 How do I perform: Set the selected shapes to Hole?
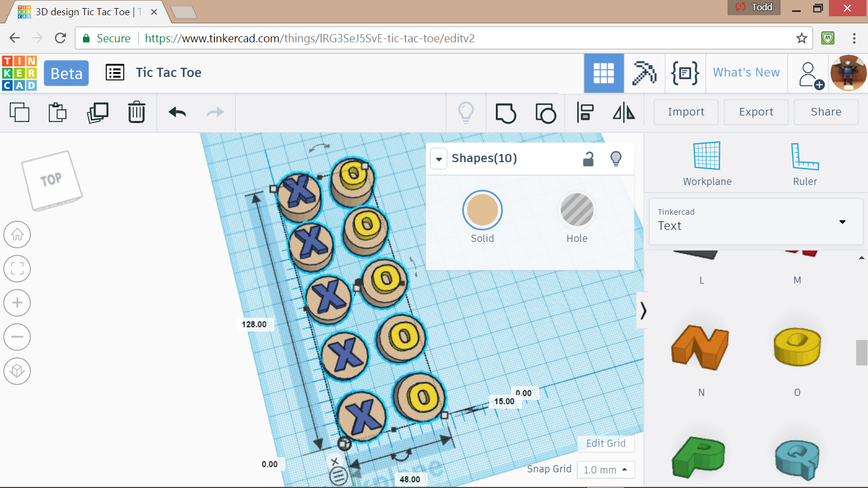(577, 210)
